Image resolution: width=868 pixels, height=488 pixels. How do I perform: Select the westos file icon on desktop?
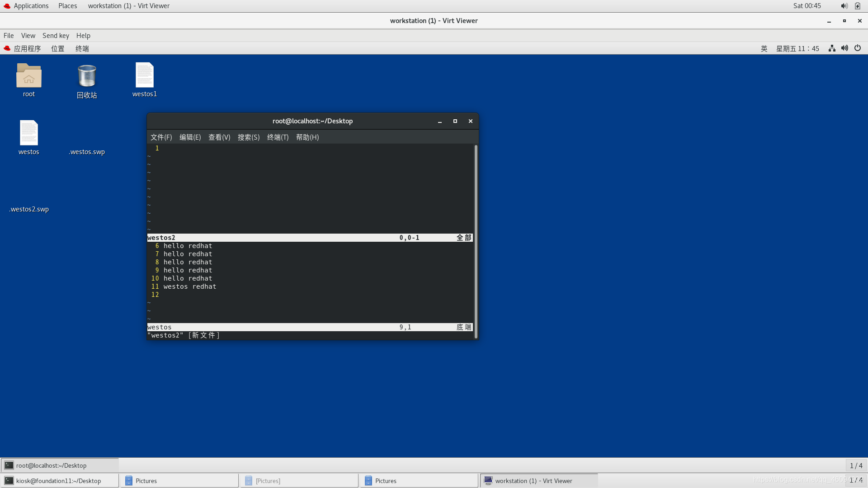pos(28,133)
